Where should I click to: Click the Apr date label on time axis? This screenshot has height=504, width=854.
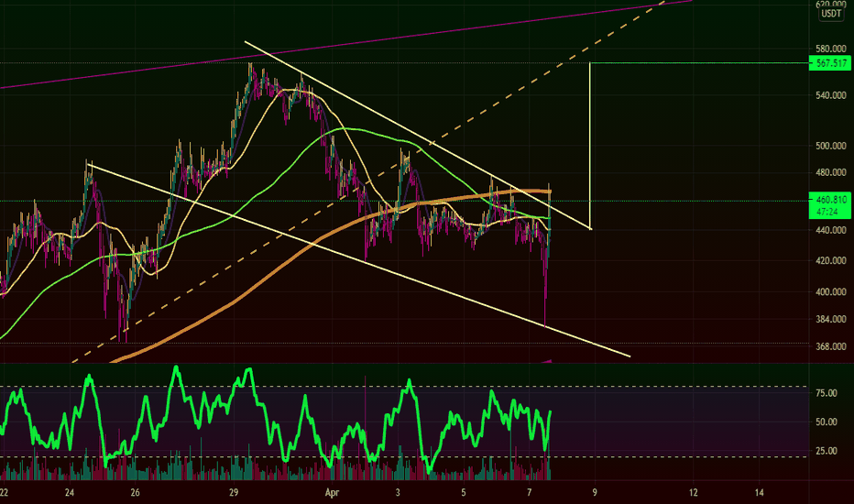tap(332, 493)
